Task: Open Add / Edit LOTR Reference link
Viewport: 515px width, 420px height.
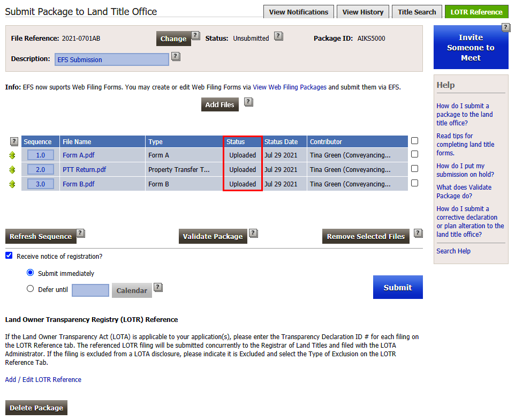Action: tap(43, 380)
